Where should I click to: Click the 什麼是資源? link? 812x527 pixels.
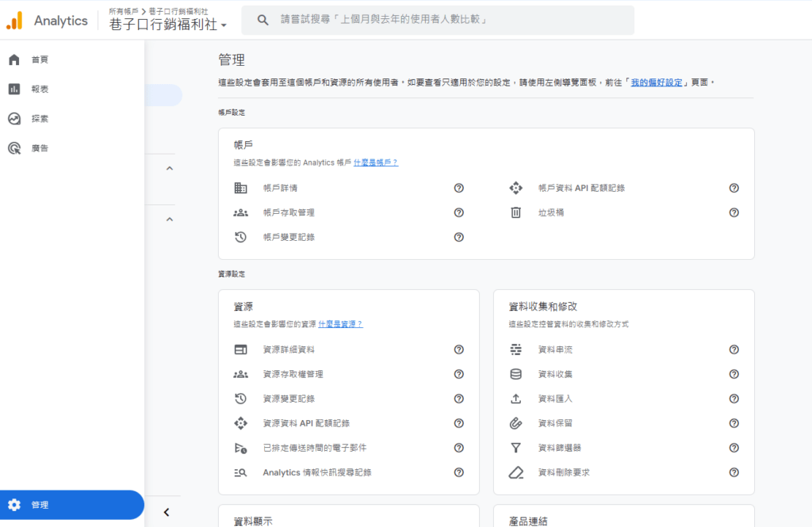tap(340, 324)
